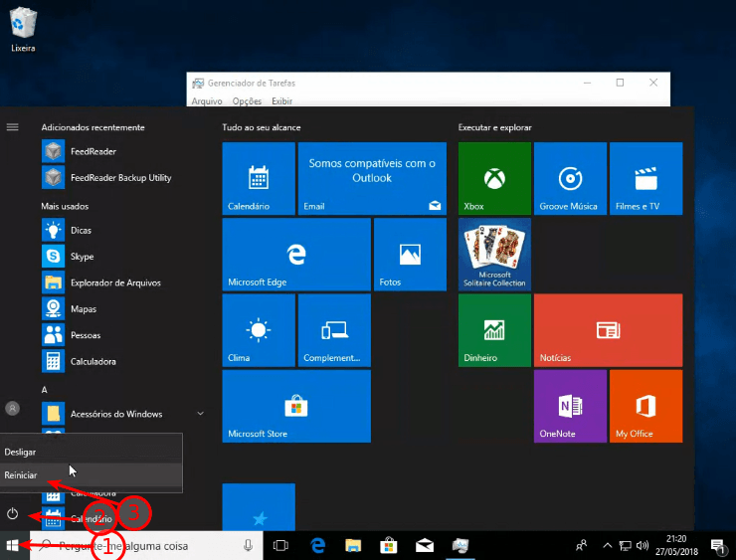
Task: Launch Groove Música tile
Action: (x=570, y=179)
